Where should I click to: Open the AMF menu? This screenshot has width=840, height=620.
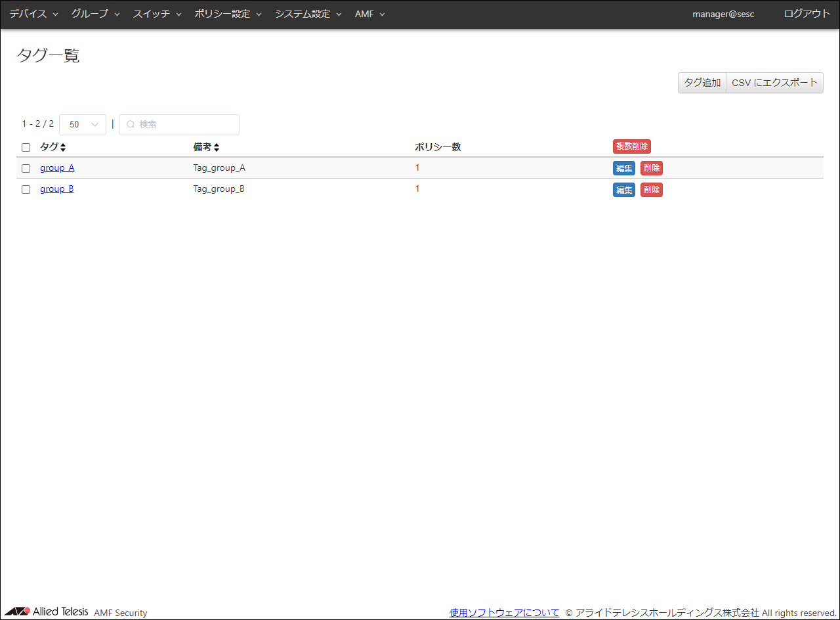click(x=369, y=14)
